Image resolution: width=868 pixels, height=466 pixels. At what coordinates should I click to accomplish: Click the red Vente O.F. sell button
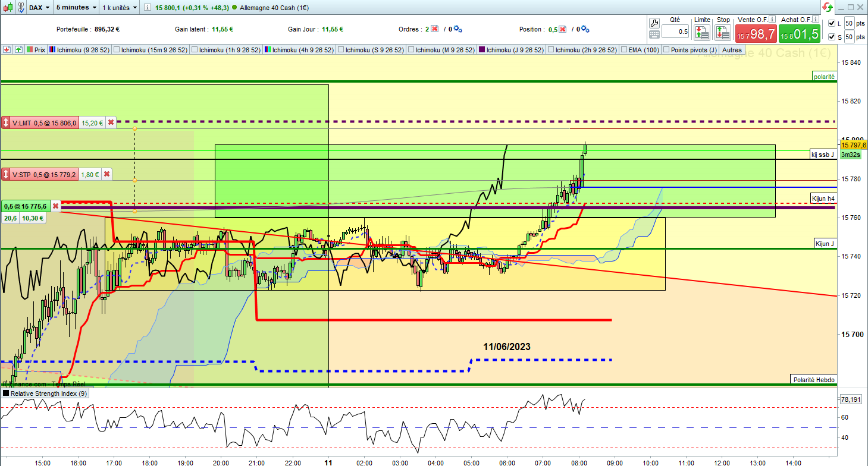756,33
